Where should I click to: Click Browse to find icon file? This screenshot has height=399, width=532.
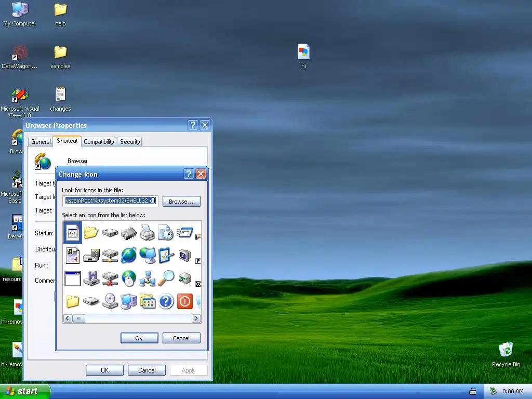pos(181,201)
